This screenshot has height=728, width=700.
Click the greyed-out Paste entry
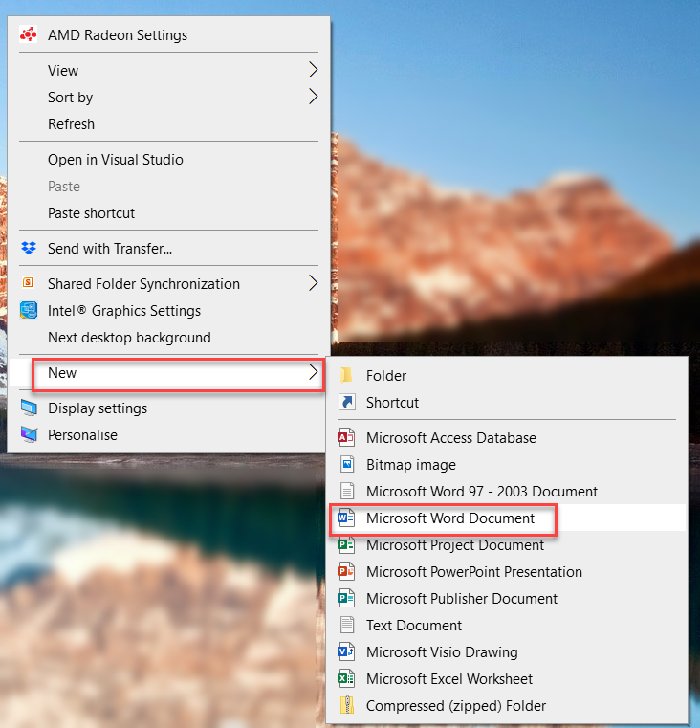(168, 187)
